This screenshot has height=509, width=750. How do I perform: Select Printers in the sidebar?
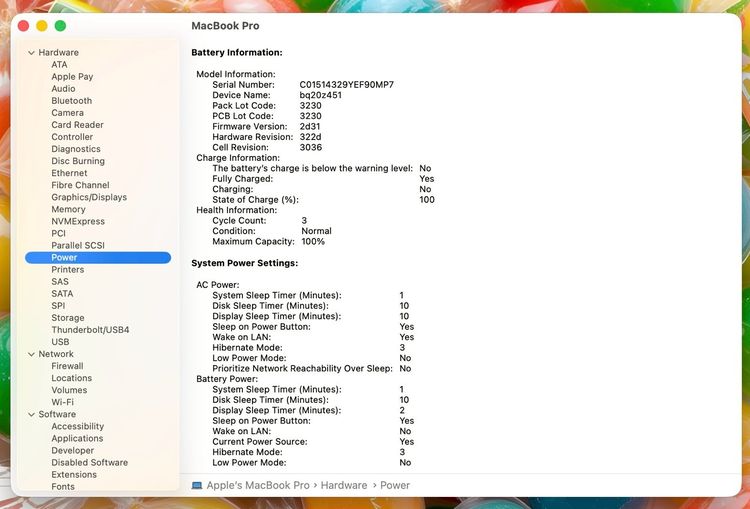point(68,269)
